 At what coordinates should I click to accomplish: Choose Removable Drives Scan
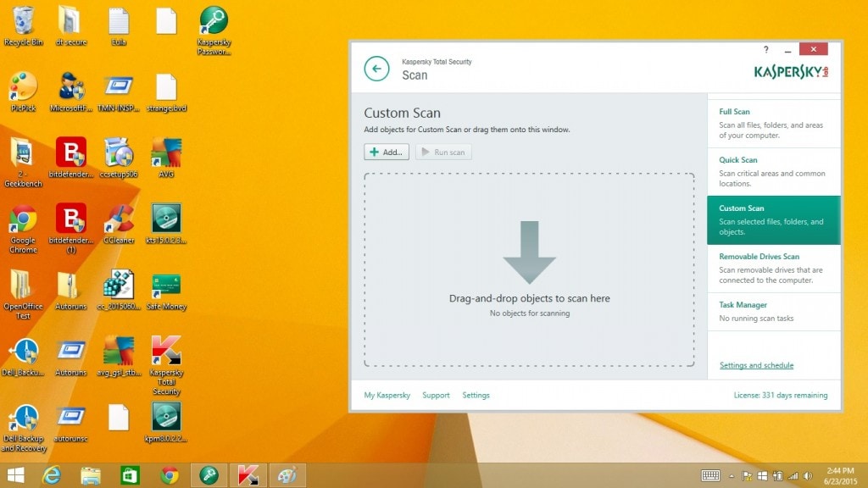pos(773,269)
